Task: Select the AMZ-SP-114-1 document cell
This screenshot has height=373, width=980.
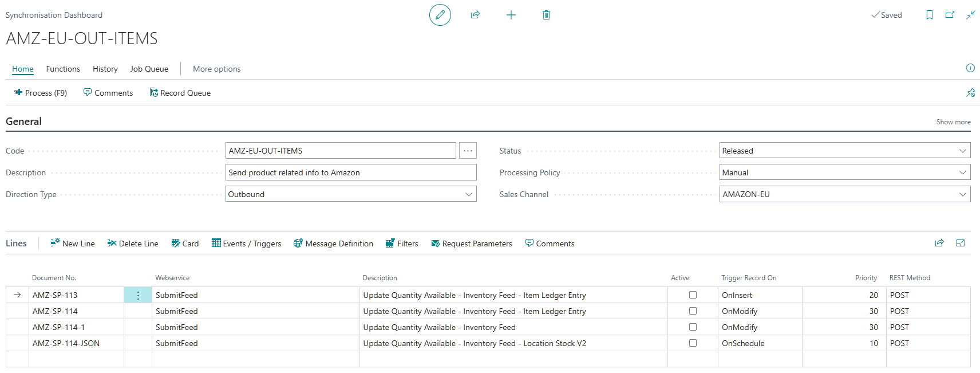Action: pos(76,327)
